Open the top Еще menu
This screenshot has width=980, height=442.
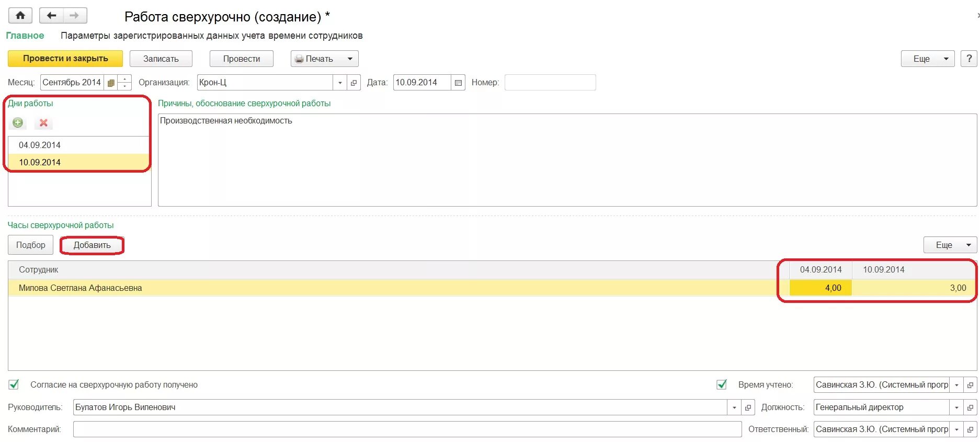927,59
